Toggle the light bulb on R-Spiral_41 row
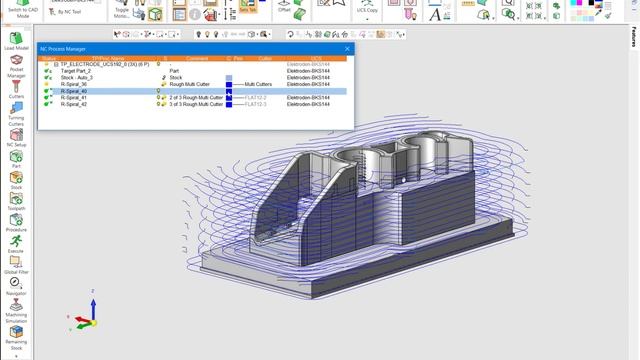The image size is (640, 360). [158, 98]
